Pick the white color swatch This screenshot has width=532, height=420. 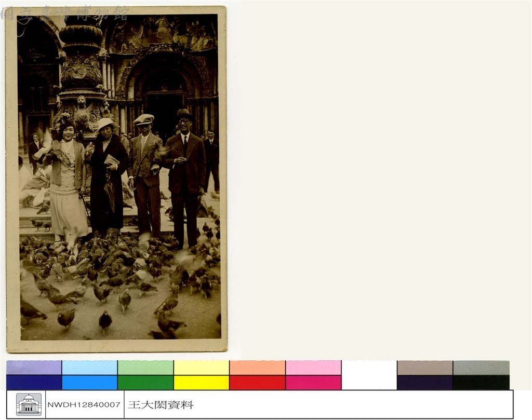[369, 375]
